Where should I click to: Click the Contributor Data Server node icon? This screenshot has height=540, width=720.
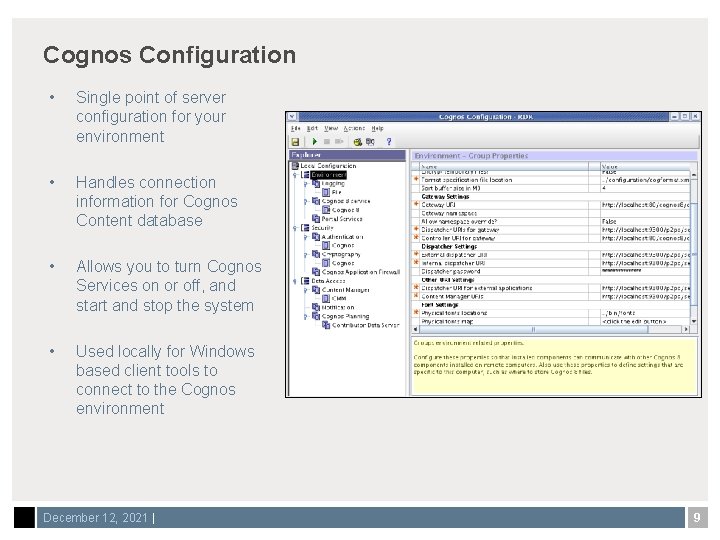[x=326, y=325]
